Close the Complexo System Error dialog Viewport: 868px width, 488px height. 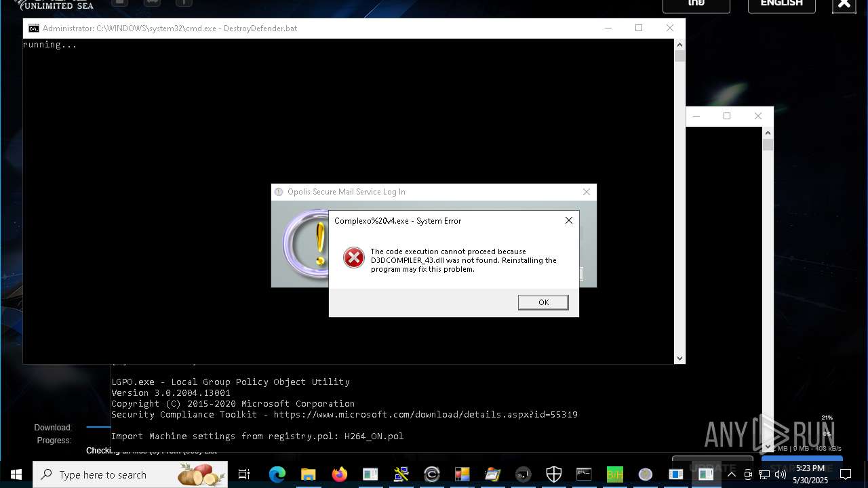(569, 220)
